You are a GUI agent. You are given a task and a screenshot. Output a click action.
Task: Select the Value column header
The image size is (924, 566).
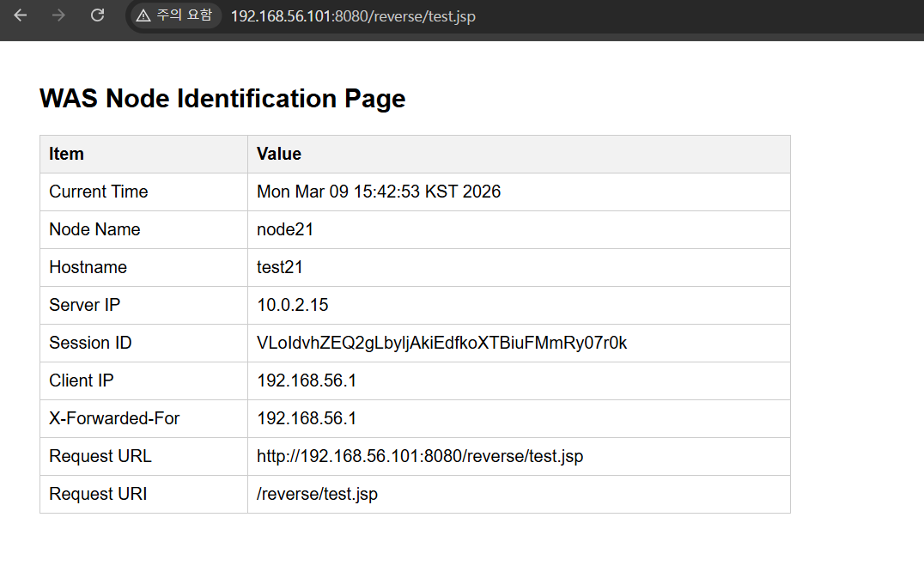click(519, 155)
